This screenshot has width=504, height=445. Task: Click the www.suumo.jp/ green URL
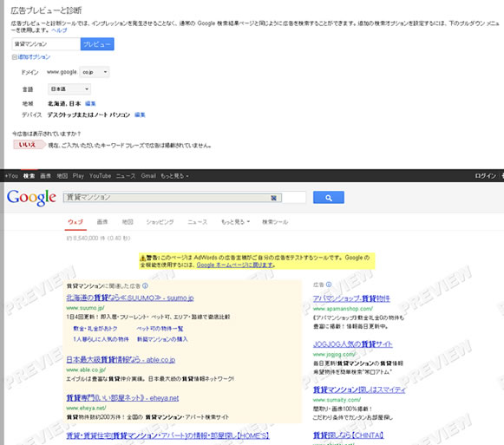coord(85,308)
